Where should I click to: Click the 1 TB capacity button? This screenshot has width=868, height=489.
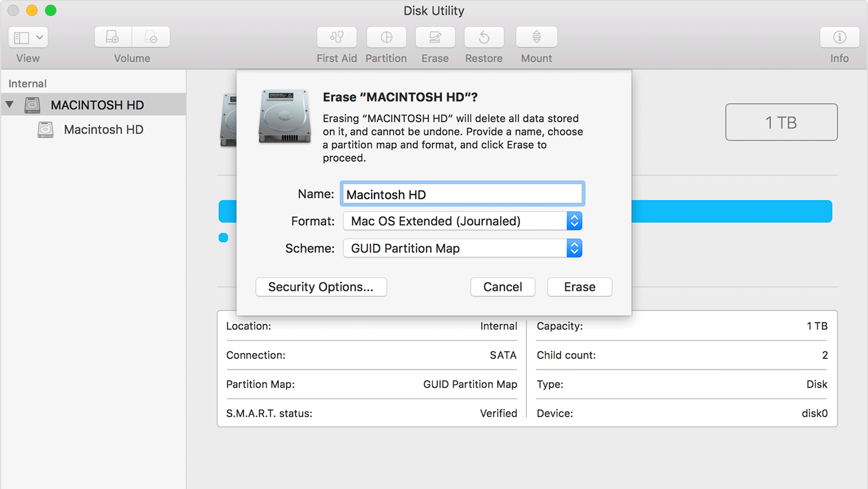[x=781, y=122]
